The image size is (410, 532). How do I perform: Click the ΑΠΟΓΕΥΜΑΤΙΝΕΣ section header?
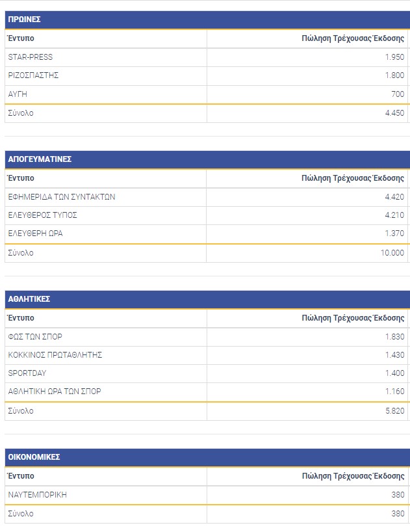coord(40,159)
